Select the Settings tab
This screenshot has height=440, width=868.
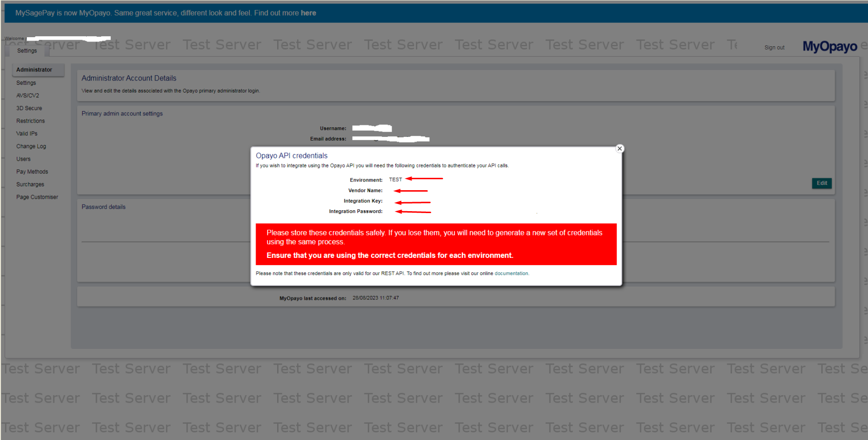point(27,51)
